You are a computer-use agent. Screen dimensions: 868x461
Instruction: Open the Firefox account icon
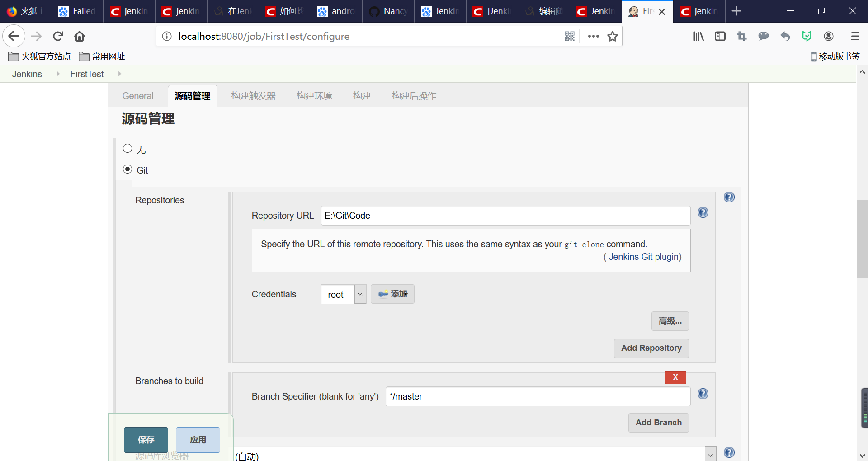click(829, 36)
